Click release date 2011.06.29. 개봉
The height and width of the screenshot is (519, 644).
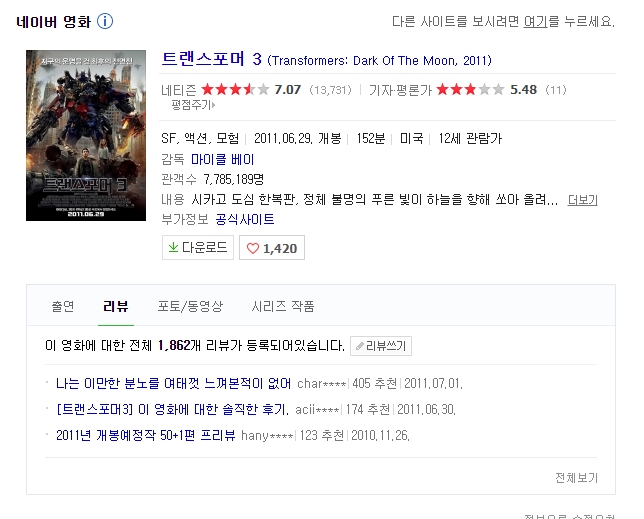297,139
